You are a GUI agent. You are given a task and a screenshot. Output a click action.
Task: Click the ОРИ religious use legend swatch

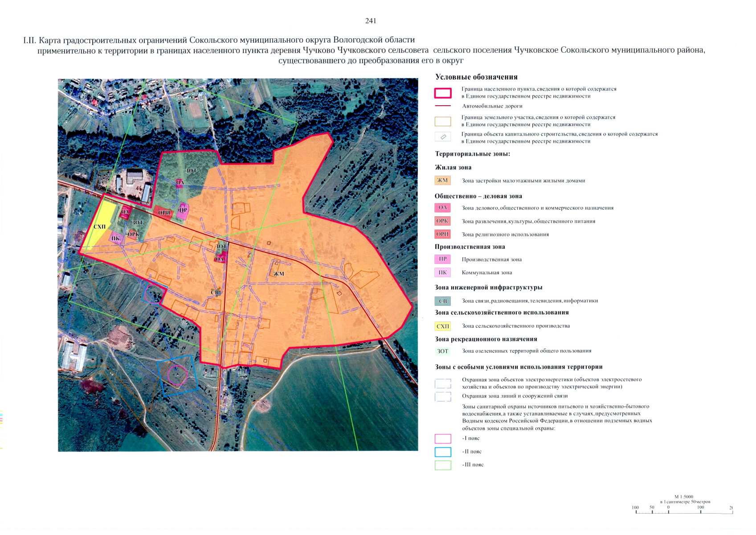click(442, 234)
